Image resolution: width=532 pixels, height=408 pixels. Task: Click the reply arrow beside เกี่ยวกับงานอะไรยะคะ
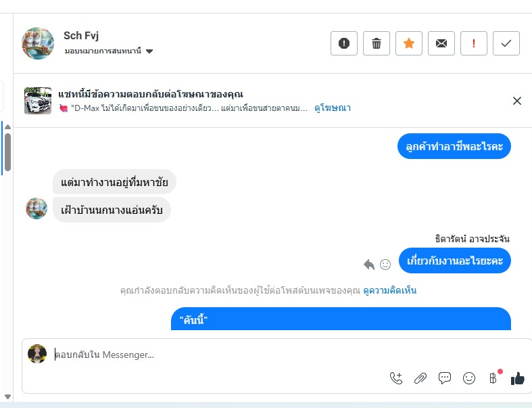[369, 264]
